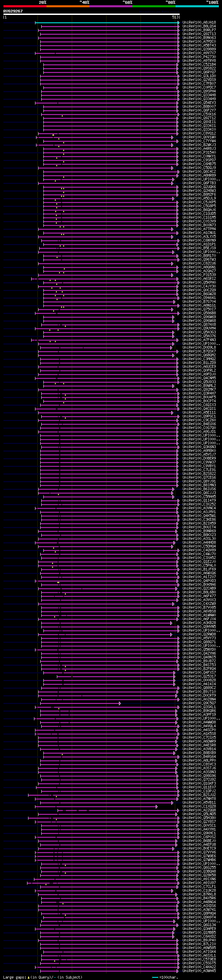Select subject label UniRef100_D0BER9
The image size is (222, 980).
tap(199, 459)
